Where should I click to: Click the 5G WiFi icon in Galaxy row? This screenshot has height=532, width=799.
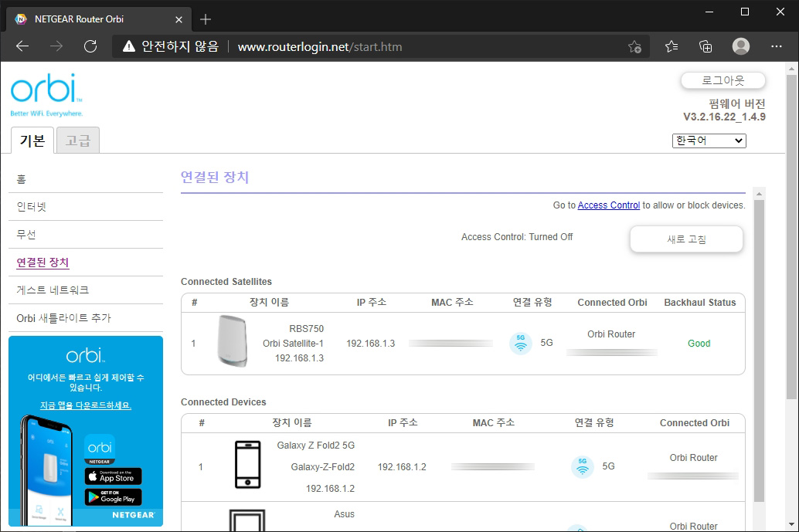[x=583, y=467]
